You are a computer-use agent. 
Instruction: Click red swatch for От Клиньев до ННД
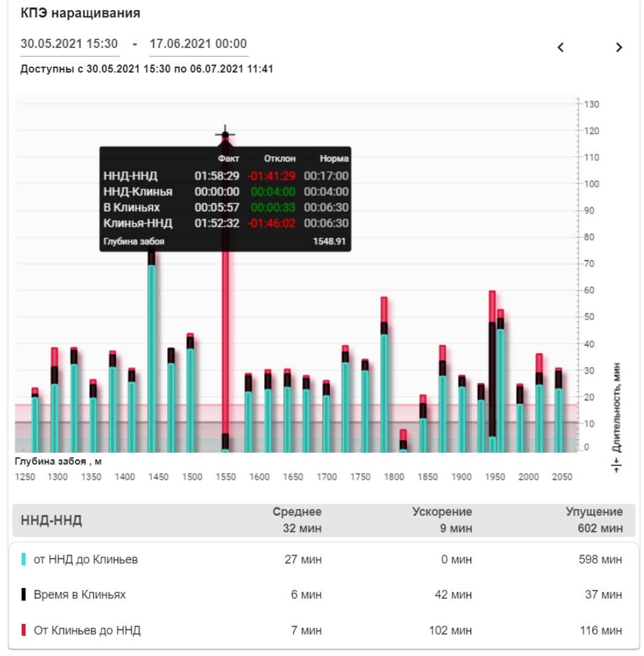coord(24,631)
